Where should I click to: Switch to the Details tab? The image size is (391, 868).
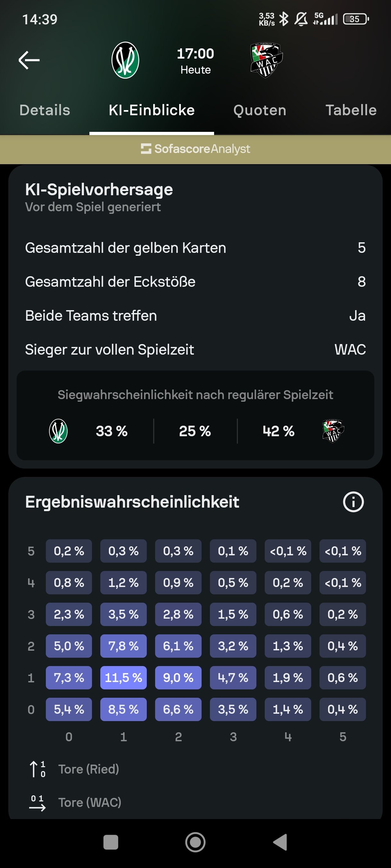point(45,110)
